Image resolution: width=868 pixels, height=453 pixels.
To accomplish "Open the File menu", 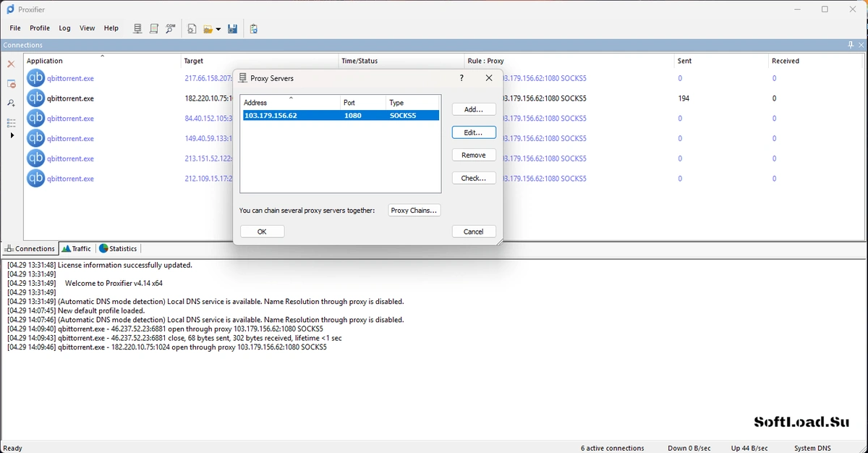I will point(15,28).
